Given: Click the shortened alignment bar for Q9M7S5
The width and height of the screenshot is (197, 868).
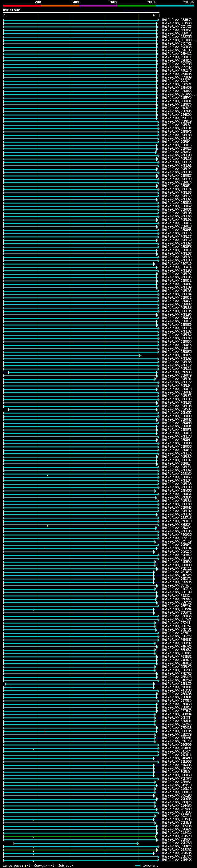Looking at the screenshot, I should tap(76, 843).
